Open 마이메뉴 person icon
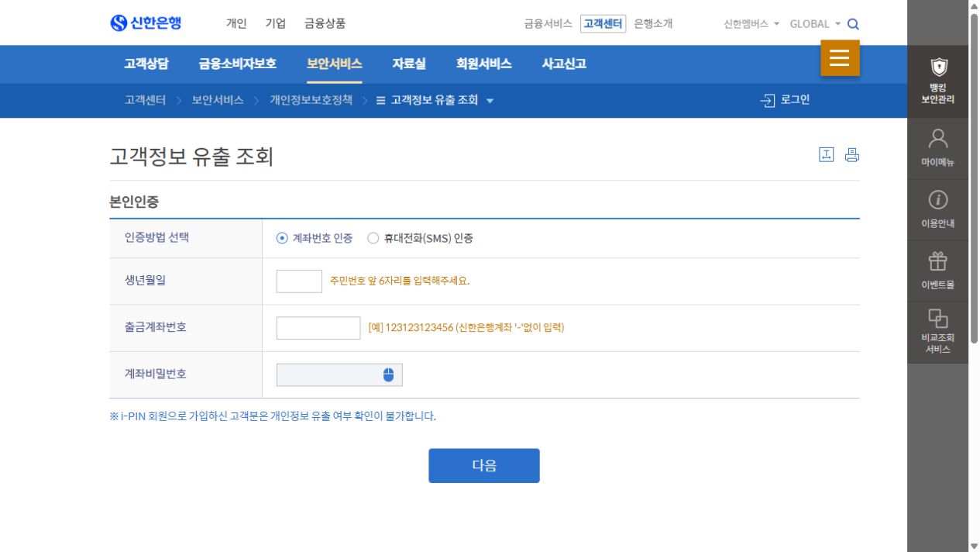The width and height of the screenshot is (980, 552). pos(937,149)
